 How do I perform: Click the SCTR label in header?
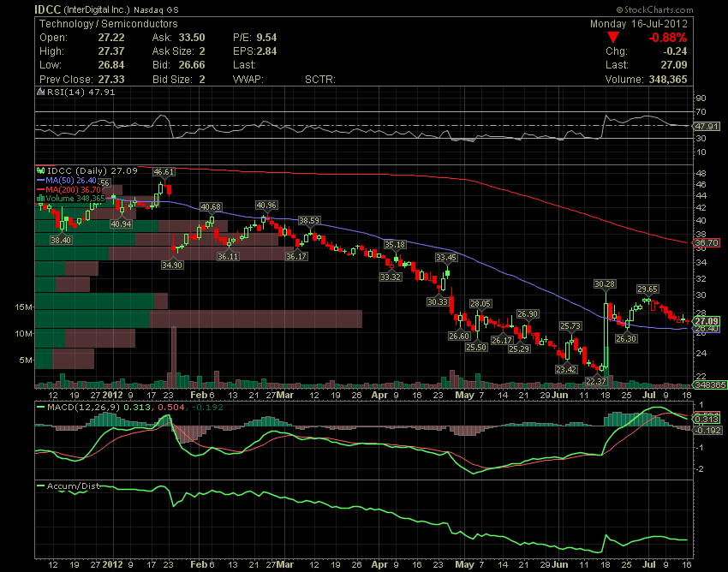tap(320, 80)
